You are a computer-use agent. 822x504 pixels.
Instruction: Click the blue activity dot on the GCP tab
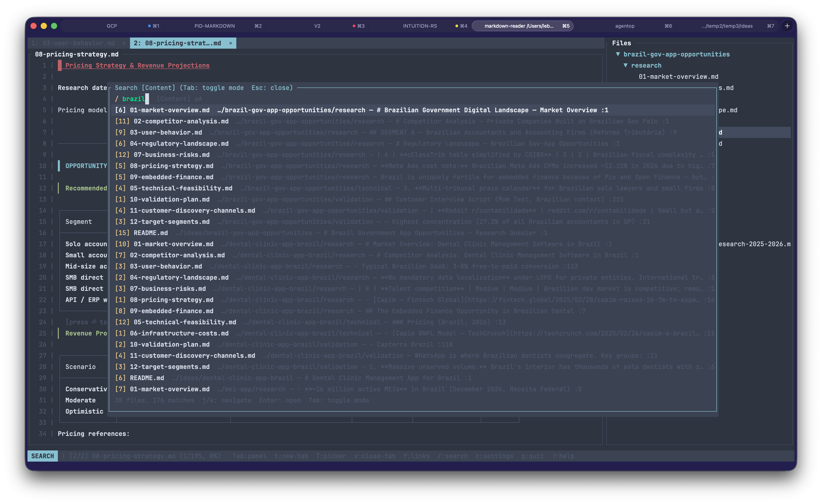pos(149,26)
